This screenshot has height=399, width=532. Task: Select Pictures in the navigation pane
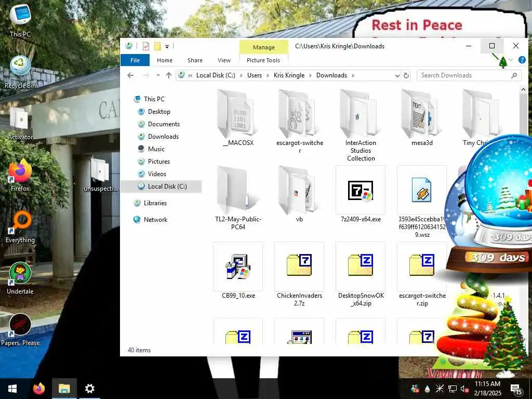click(159, 162)
